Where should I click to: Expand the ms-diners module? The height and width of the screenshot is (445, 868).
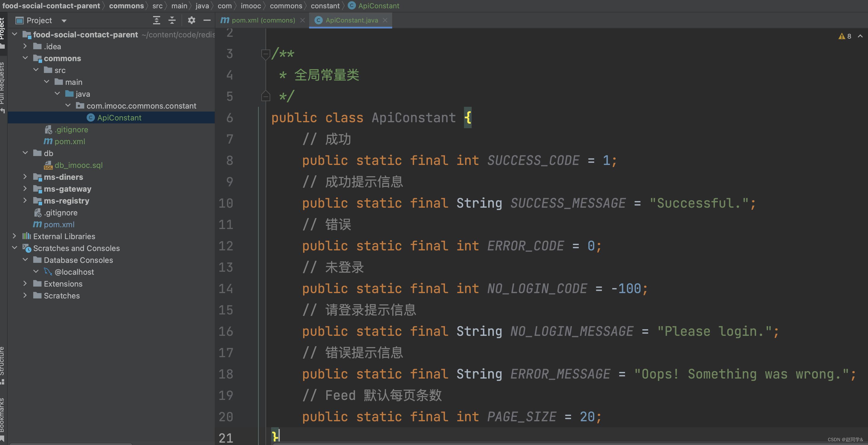click(x=25, y=177)
